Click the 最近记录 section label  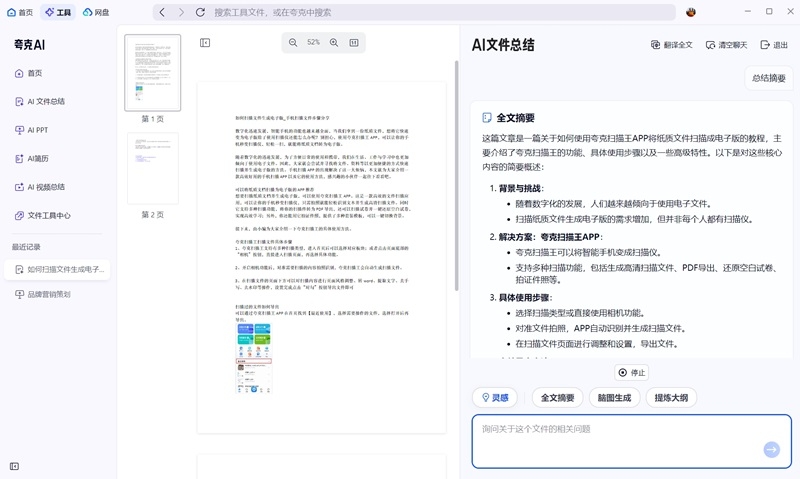point(26,247)
